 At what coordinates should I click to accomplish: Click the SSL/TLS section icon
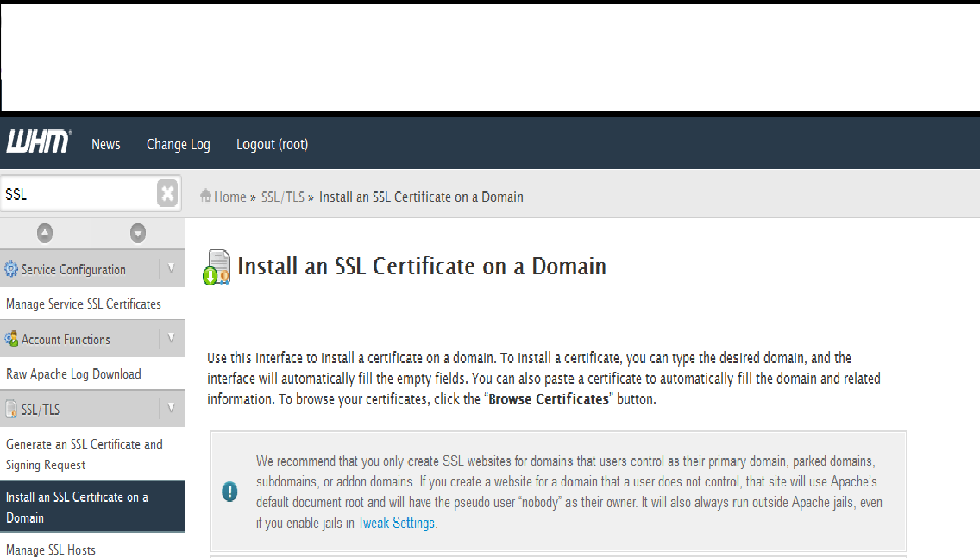(12, 409)
